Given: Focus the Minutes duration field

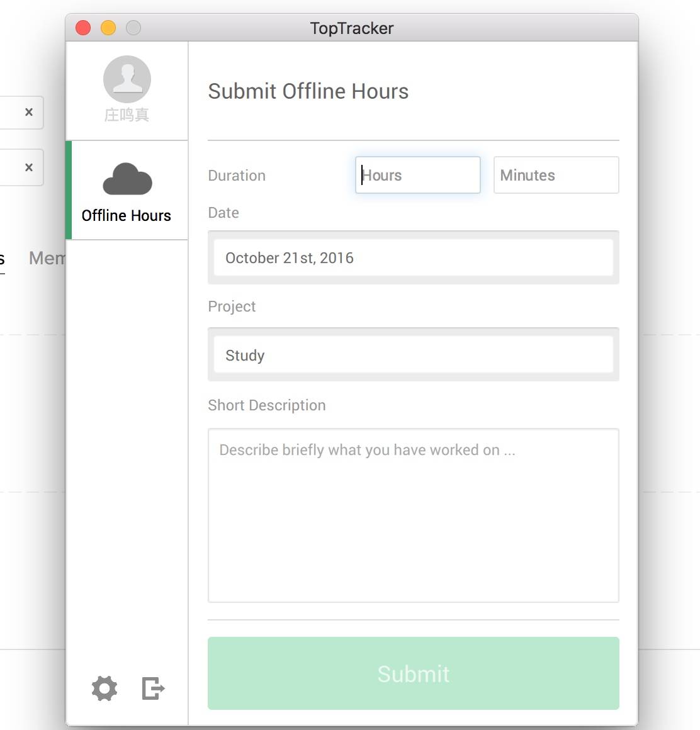Looking at the screenshot, I should pyautogui.click(x=556, y=175).
